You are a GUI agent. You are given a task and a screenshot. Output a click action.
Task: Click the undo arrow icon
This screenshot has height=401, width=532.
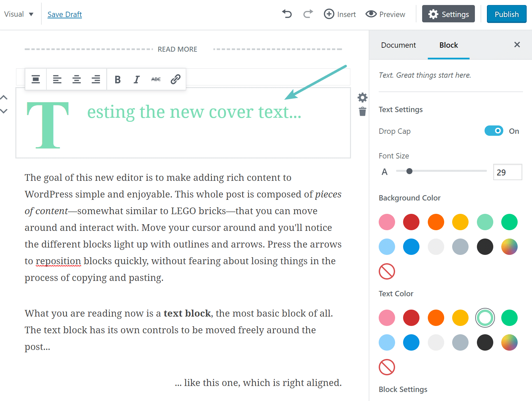click(287, 14)
